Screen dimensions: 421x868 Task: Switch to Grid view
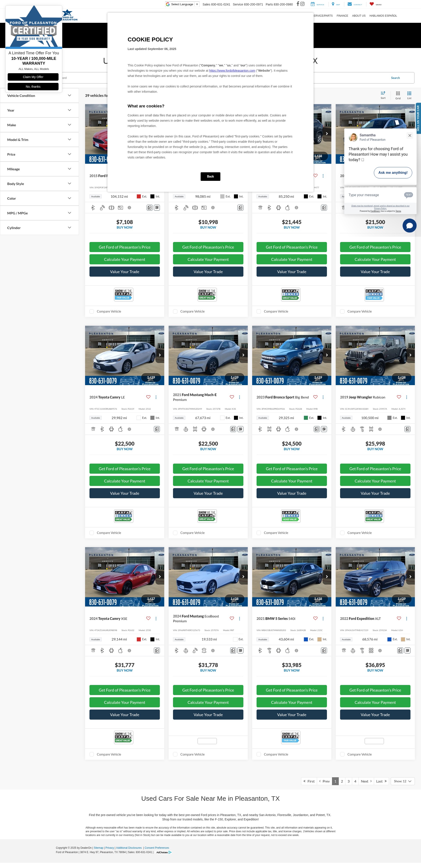(x=398, y=95)
